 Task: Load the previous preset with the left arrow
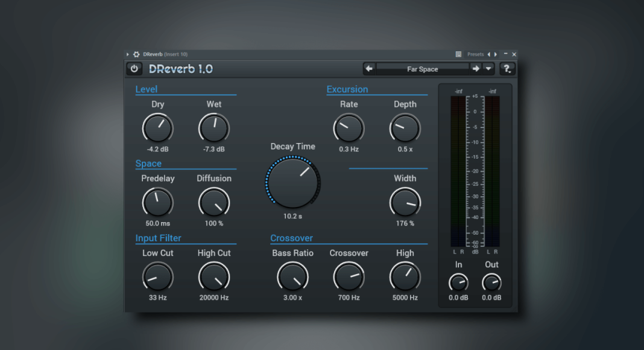pos(369,68)
